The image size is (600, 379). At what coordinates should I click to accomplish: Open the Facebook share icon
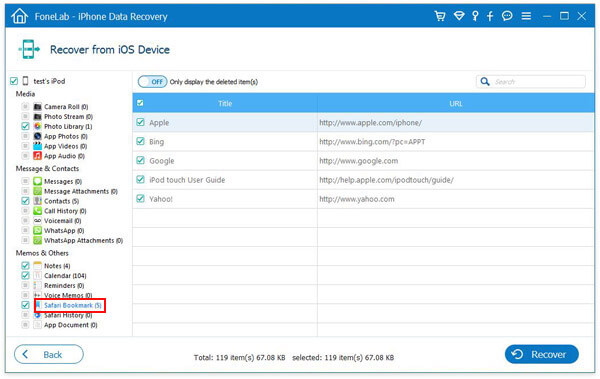490,16
